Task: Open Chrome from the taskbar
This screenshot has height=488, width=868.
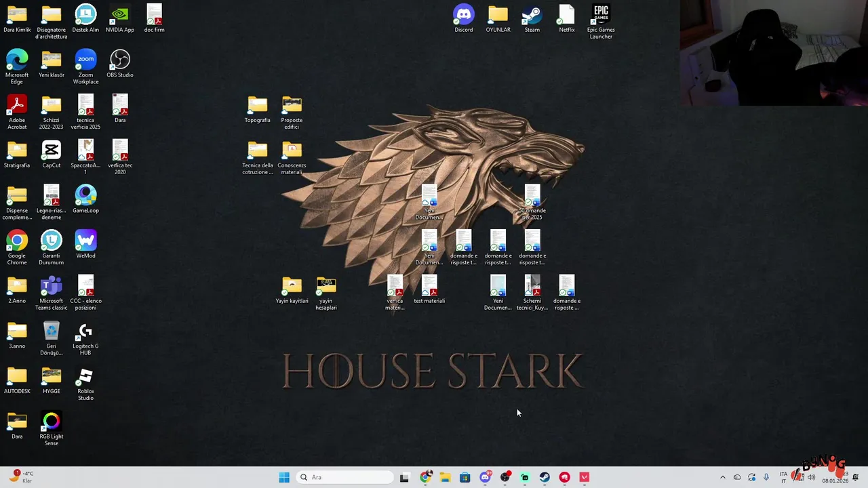Action: tap(425, 477)
